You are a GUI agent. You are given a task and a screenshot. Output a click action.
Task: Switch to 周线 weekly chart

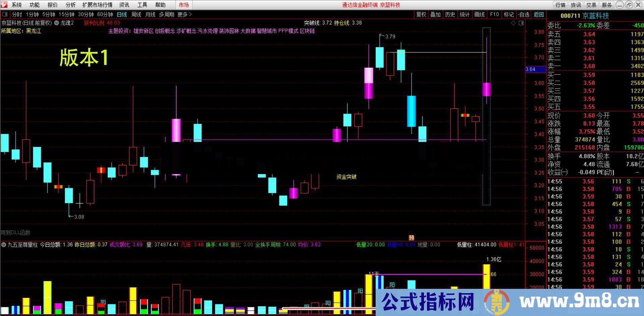(136, 14)
